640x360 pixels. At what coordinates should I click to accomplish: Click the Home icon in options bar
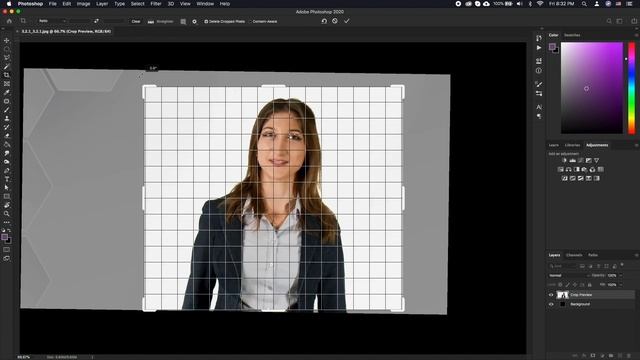pyautogui.click(x=9, y=21)
